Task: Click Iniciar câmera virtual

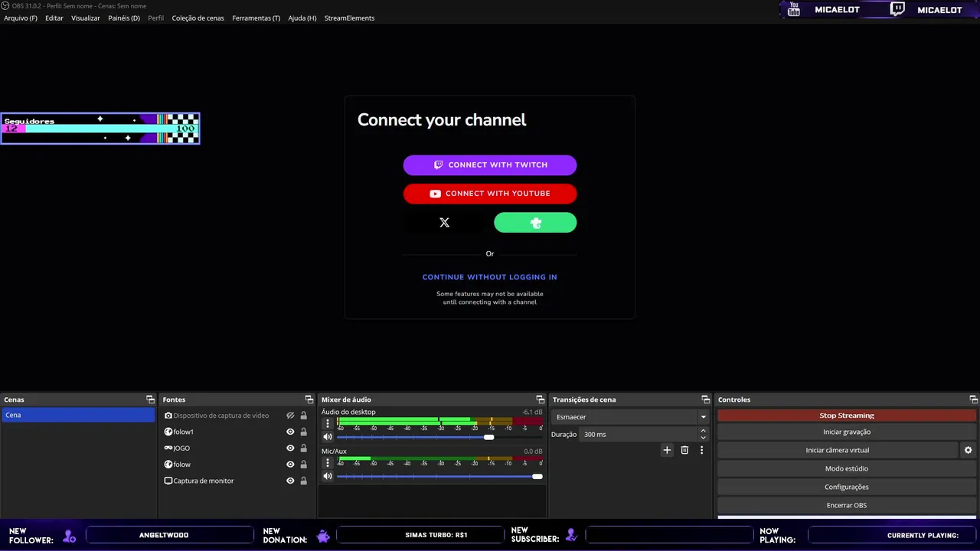Action: point(838,450)
